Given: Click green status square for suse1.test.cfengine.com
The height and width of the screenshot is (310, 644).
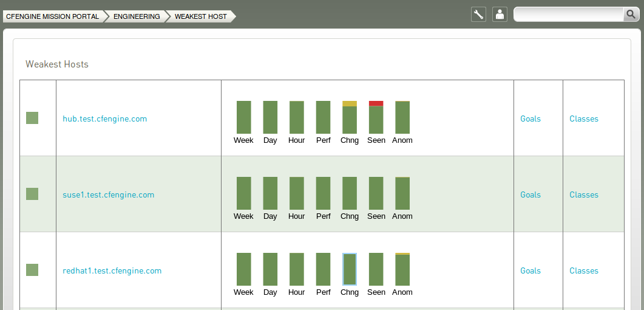Looking at the screenshot, I should click(32, 194).
